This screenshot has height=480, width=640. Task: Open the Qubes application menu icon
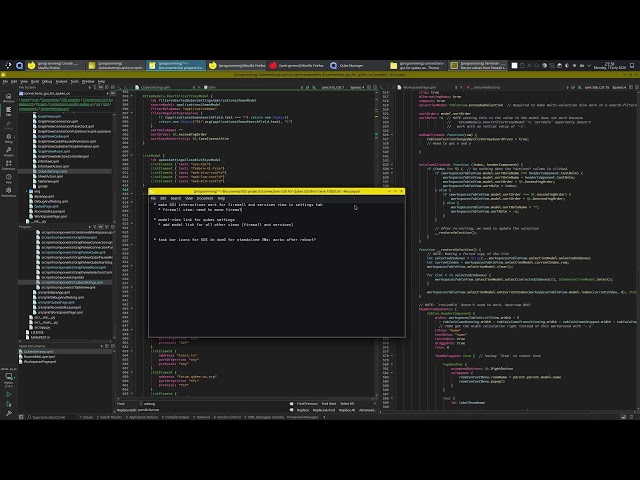pos(8,65)
